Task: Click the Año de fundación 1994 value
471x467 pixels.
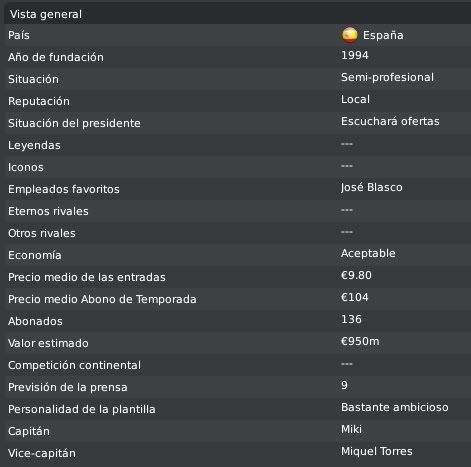Action: (355, 55)
